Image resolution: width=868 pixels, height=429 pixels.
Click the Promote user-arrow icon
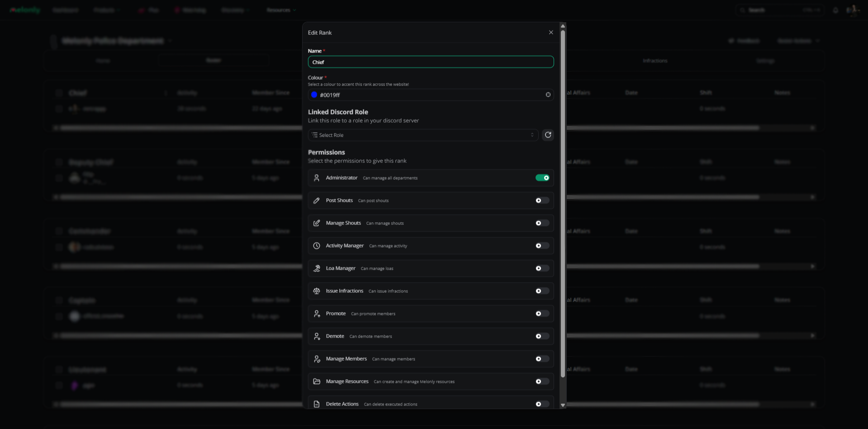pyautogui.click(x=317, y=314)
